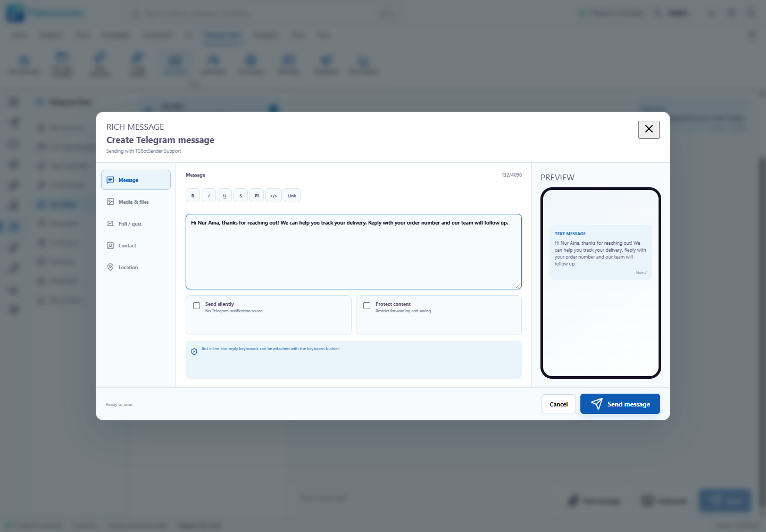The height and width of the screenshot is (532, 766).
Task: Click the 'No Telegram notification sound.' description
Action: tap(235, 311)
